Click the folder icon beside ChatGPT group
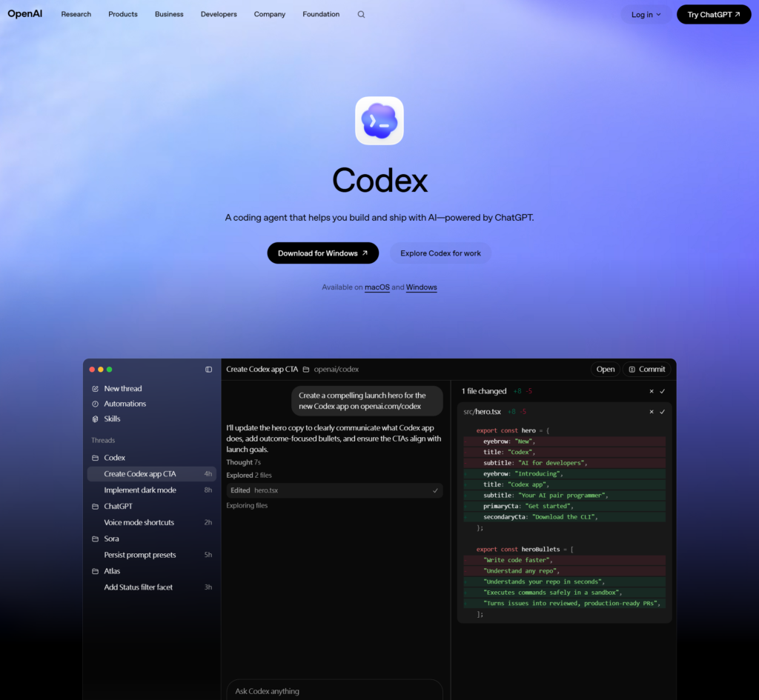 [96, 506]
